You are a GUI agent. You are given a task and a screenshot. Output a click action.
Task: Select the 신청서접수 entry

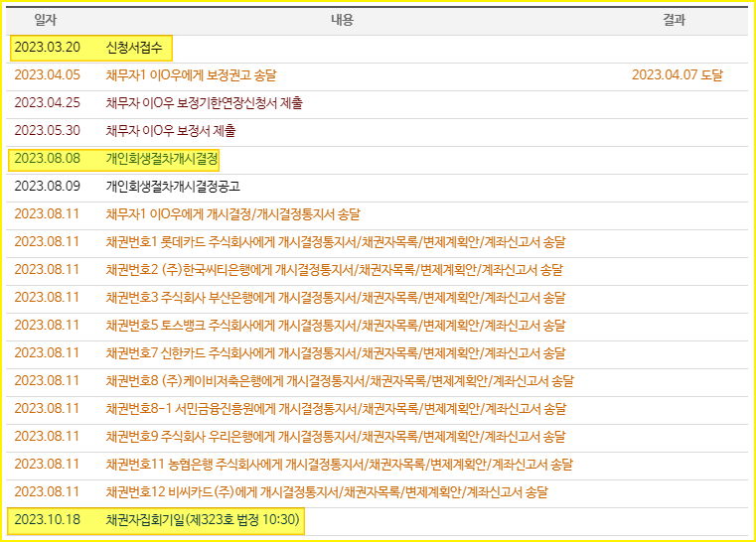pos(134,48)
